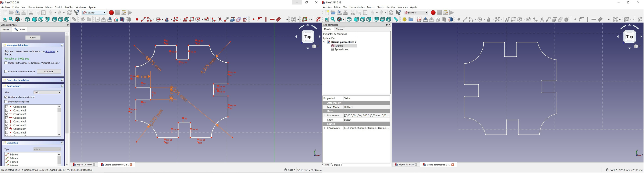Viewport: 644px width, 173px height.
Task: Switch to Tareas tab in right window
Action: (340, 29)
